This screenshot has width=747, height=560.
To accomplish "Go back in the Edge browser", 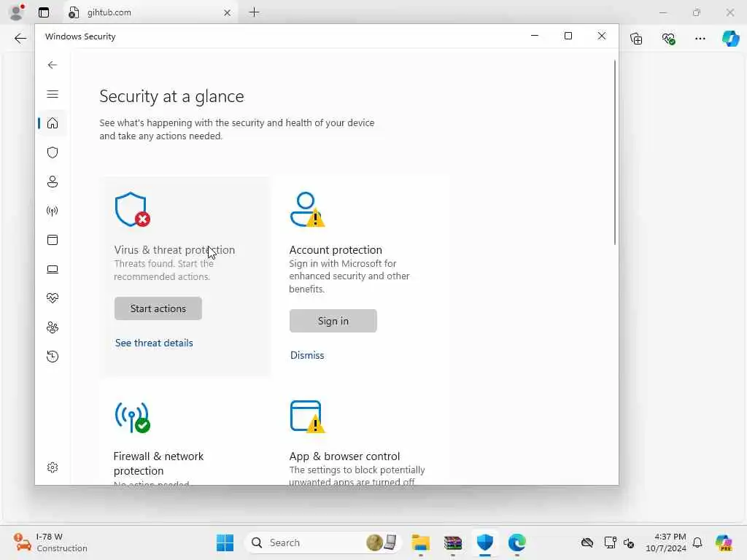I will pos(20,39).
